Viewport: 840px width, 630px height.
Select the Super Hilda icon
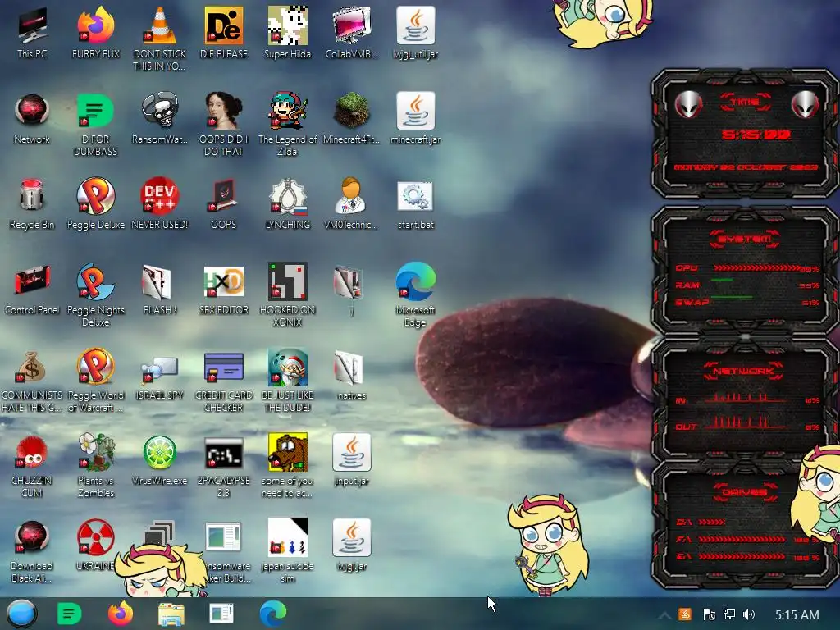coord(288,33)
